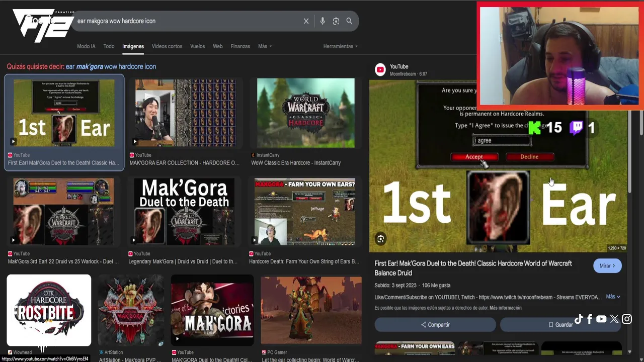The image size is (644, 362).
Task: Open ArtStation Mak'gora PVP emblem thumbnail
Action: 131,310
